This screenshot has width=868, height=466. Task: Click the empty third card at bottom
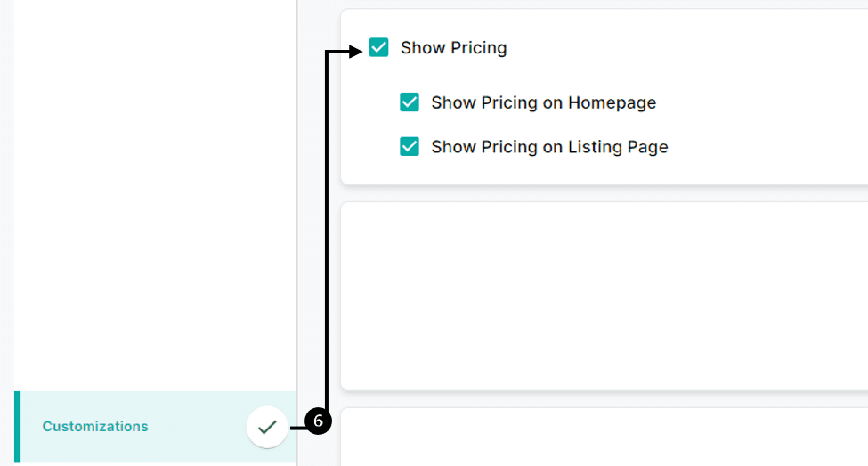click(604, 437)
